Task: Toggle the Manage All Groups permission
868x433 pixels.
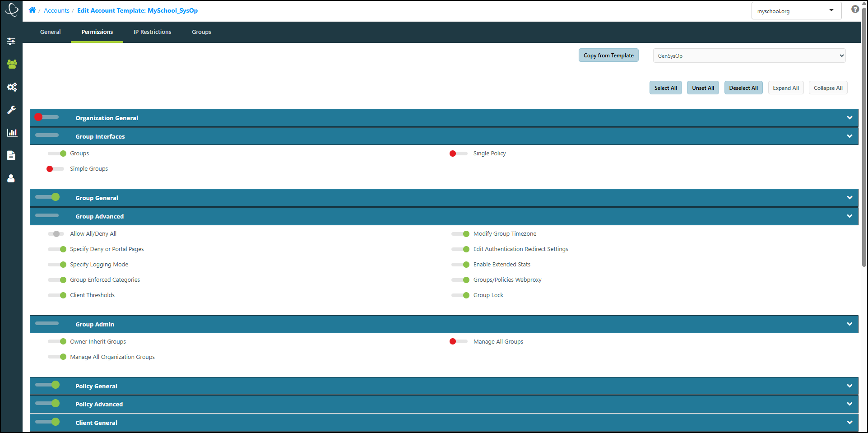Action: point(459,341)
